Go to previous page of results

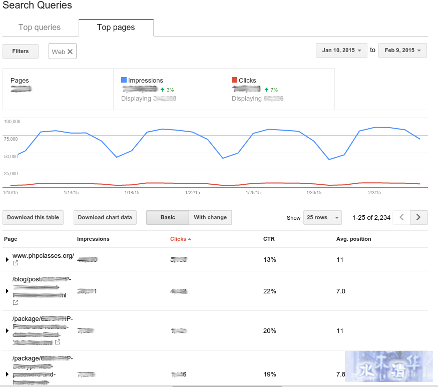coord(402,217)
